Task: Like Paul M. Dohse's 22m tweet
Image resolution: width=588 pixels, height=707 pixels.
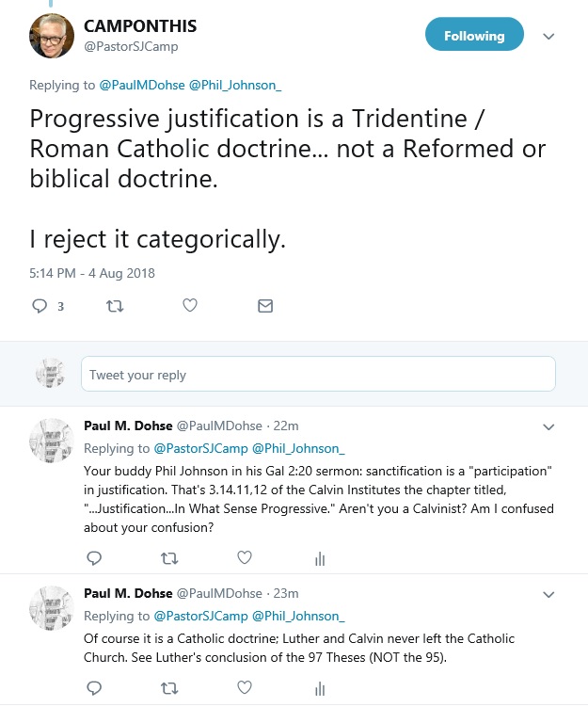Action: pos(245,558)
